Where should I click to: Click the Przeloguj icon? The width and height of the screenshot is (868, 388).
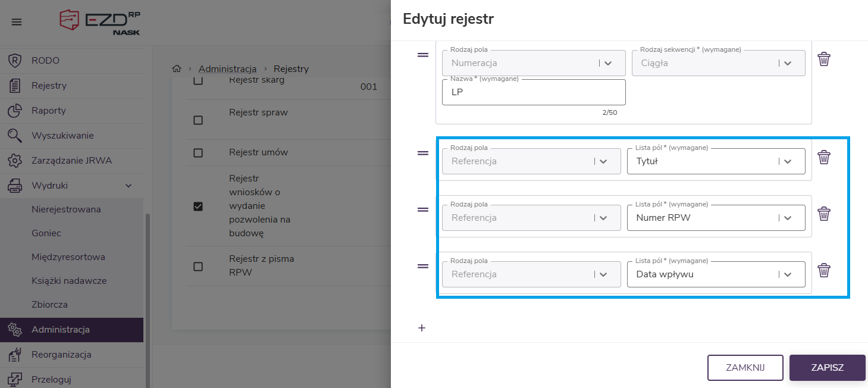point(15,380)
